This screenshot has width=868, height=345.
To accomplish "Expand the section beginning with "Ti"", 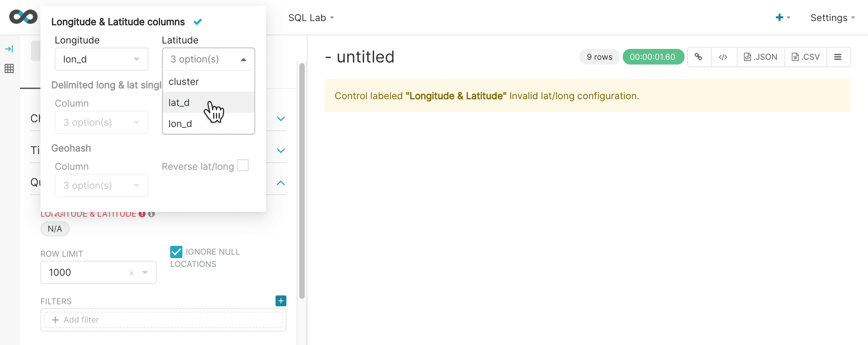I will (x=281, y=150).
